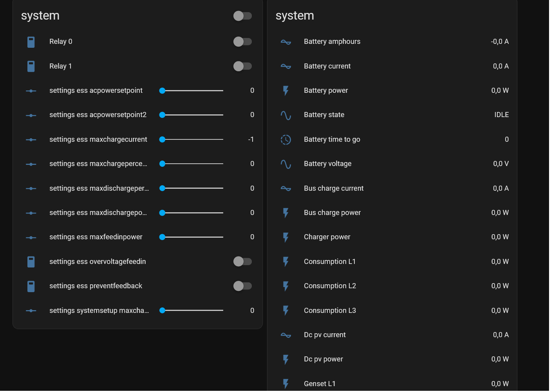Click the Battery state sine-wave icon
551x392 pixels.
point(286,115)
